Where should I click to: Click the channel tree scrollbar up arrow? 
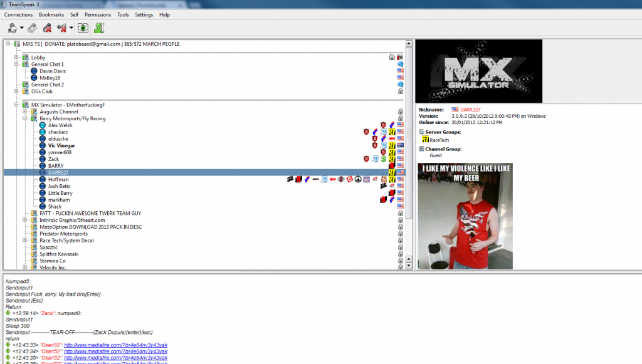409,43
